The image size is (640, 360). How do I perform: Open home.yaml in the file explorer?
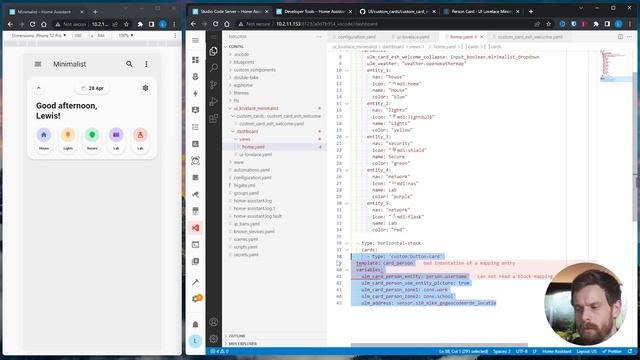point(253,147)
